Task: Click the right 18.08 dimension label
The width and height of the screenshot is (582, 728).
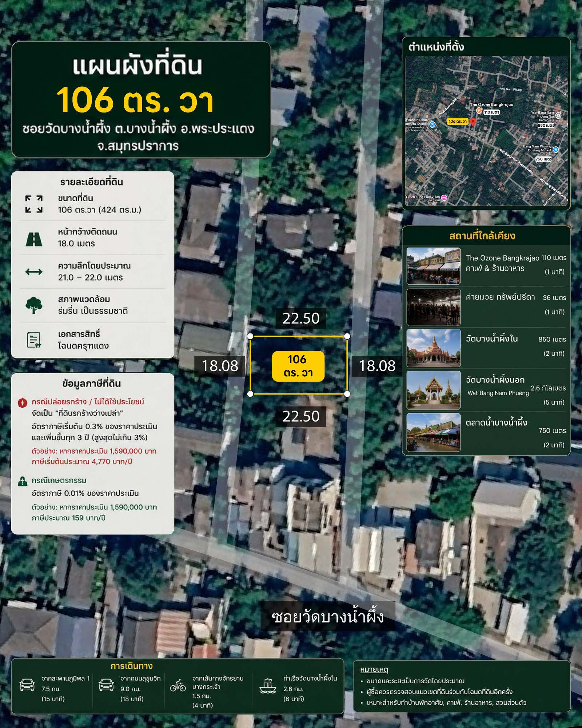Action: coord(377,366)
